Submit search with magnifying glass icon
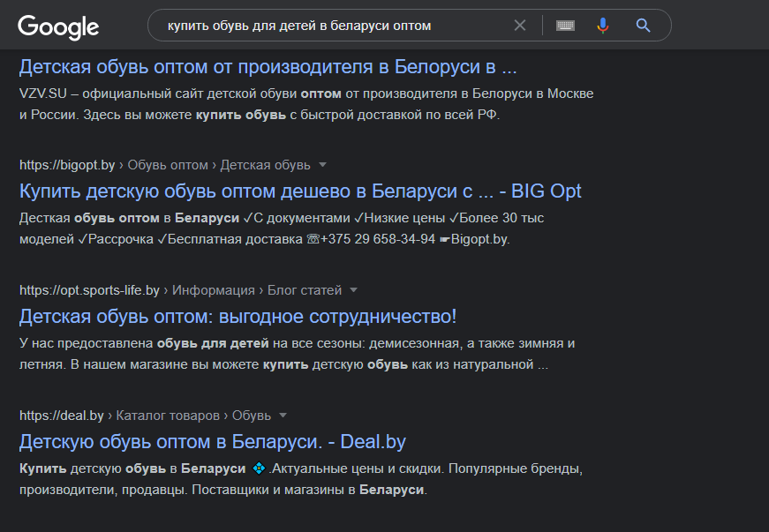The image size is (769, 532). pyautogui.click(x=643, y=25)
